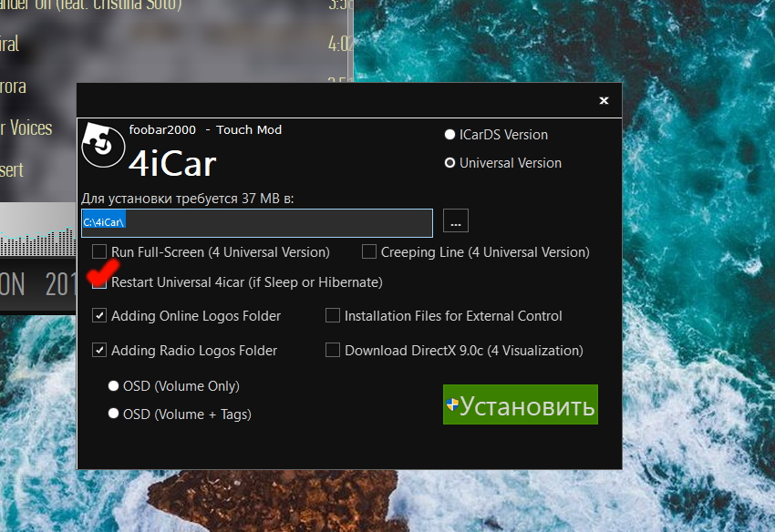Viewport: 775px width, 532px height.
Task: Open folder browser with the "..." button
Action: (456, 221)
